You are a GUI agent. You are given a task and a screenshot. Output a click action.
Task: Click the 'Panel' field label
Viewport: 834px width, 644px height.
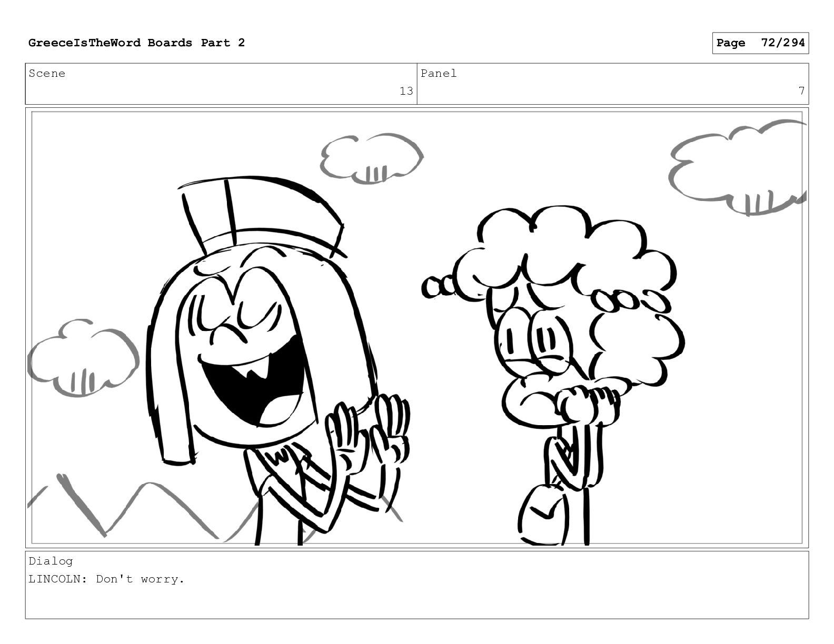[x=439, y=74]
